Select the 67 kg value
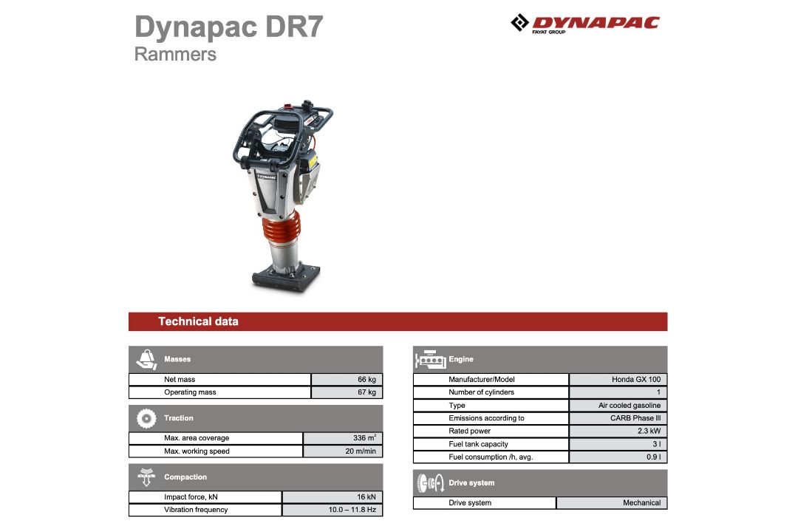The image size is (798, 532). (366, 392)
